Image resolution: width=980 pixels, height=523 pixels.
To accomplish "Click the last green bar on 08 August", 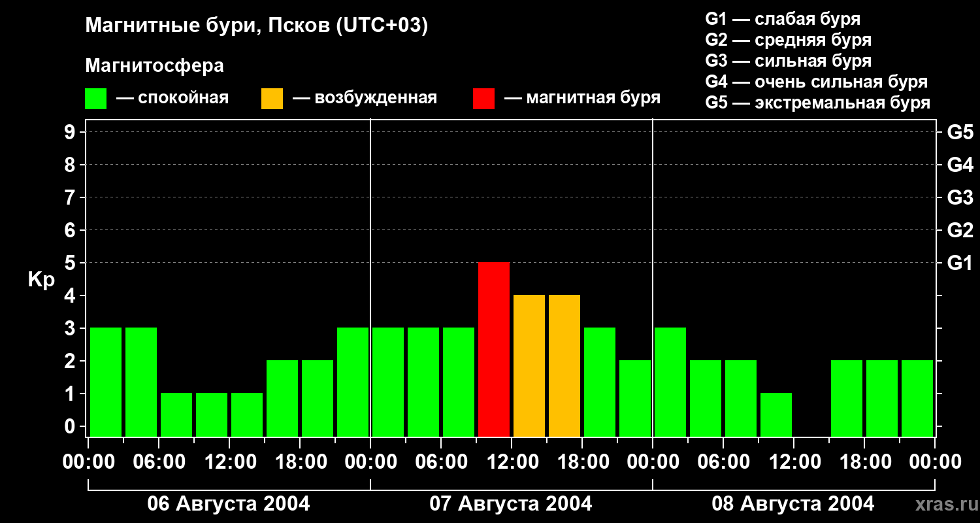I will click(x=917, y=398).
